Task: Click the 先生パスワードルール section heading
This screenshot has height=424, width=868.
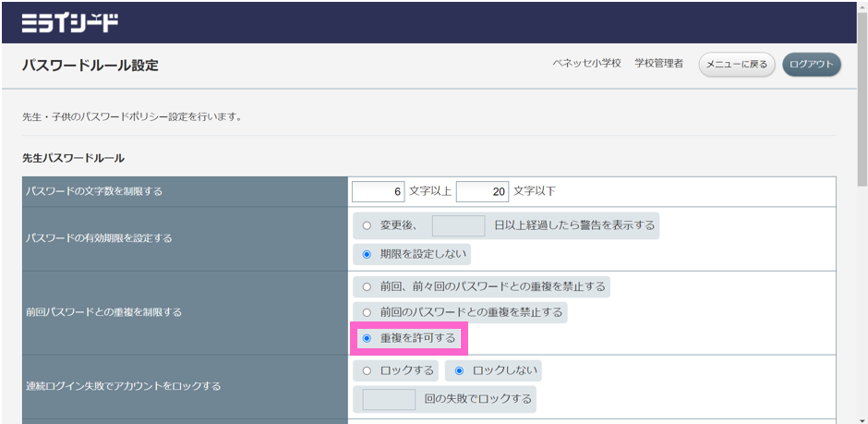Action: (x=73, y=158)
